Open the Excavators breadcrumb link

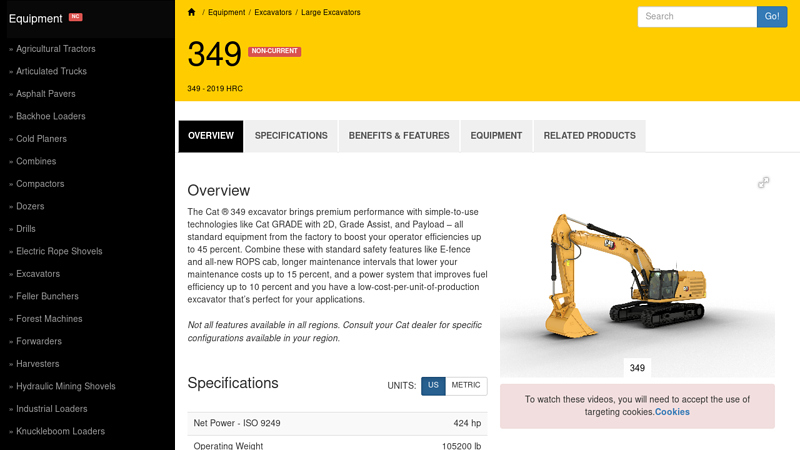point(273,12)
